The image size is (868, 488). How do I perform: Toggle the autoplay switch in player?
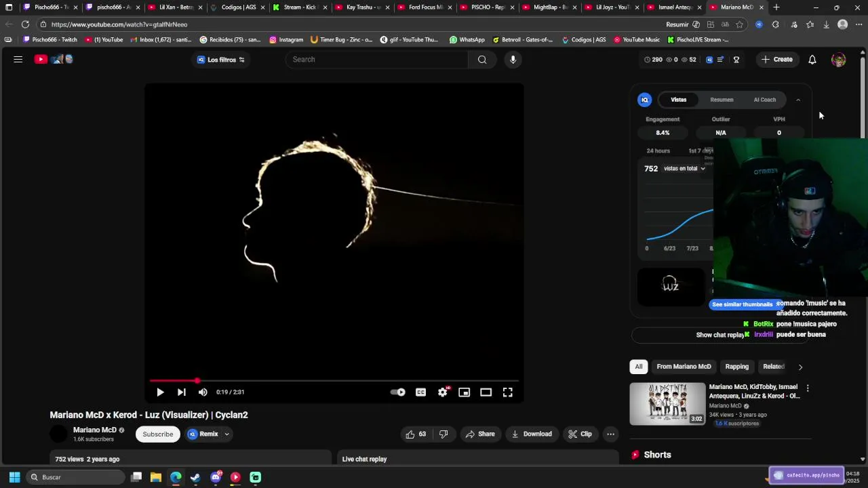tap(398, 392)
